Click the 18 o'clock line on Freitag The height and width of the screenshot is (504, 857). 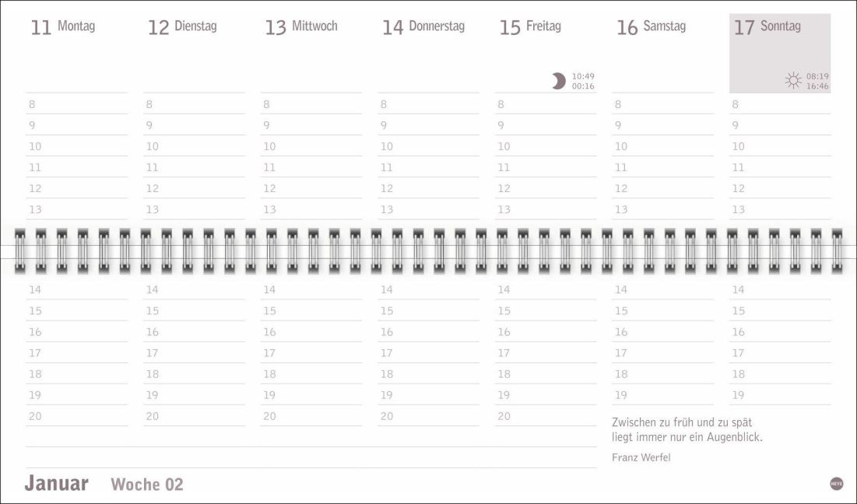tap(545, 374)
